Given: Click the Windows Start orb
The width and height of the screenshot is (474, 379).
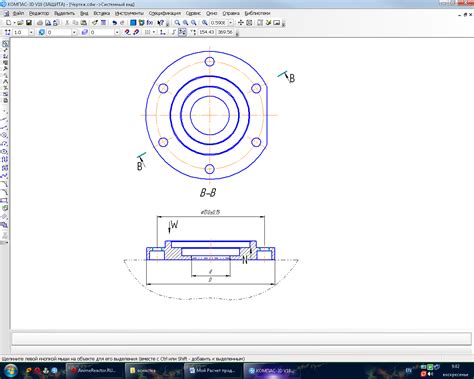Looking at the screenshot, I should pyautogui.click(x=11, y=370).
